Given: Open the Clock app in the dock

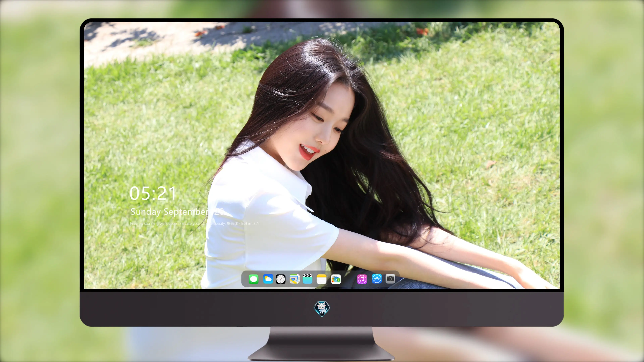Looking at the screenshot, I should click(281, 279).
